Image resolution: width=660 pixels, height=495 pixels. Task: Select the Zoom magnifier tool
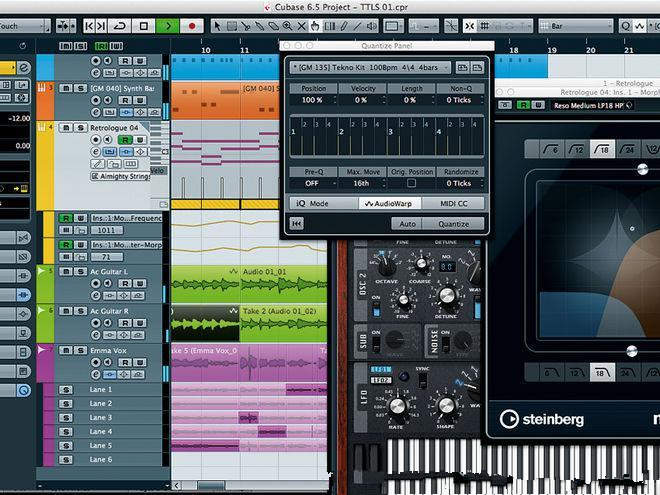click(x=287, y=26)
